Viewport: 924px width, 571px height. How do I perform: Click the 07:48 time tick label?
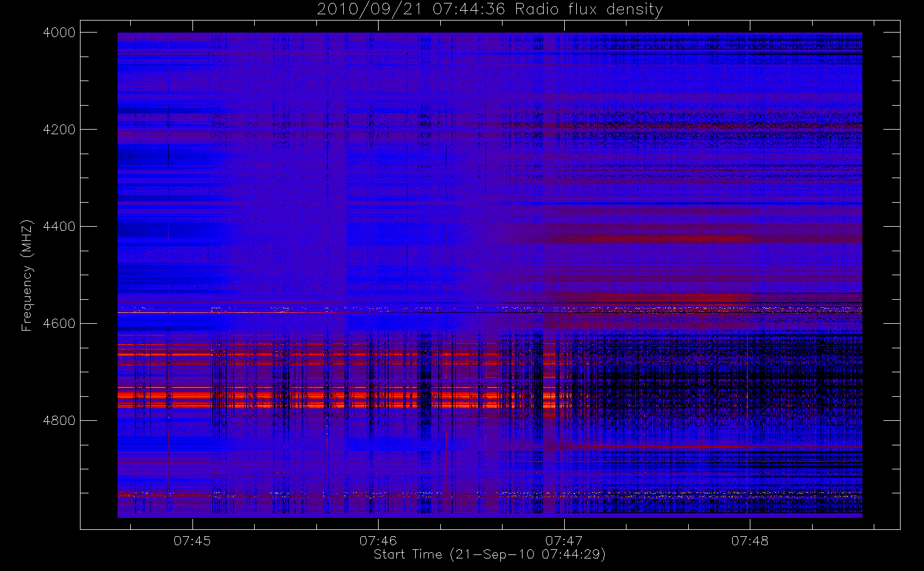750,541
